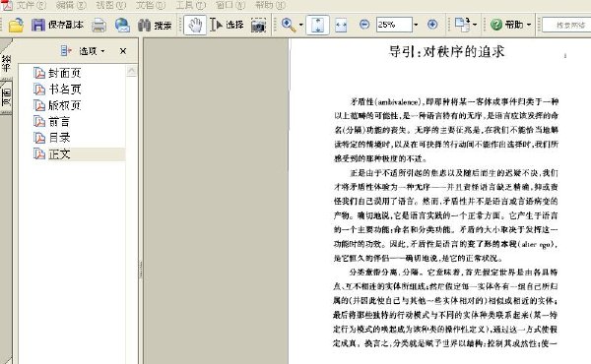The image size is (591, 364).
Task: Open the rotate view dropdown arrow
Action: tap(475, 25)
